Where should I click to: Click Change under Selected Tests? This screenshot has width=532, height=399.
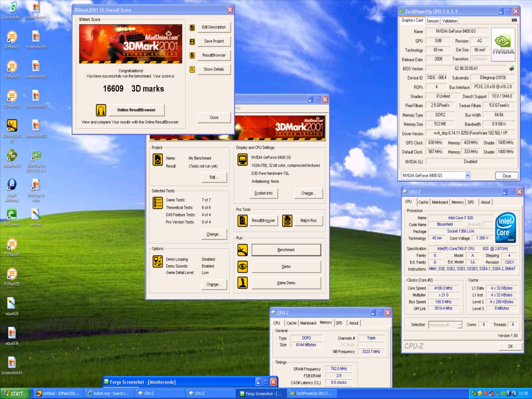point(214,234)
